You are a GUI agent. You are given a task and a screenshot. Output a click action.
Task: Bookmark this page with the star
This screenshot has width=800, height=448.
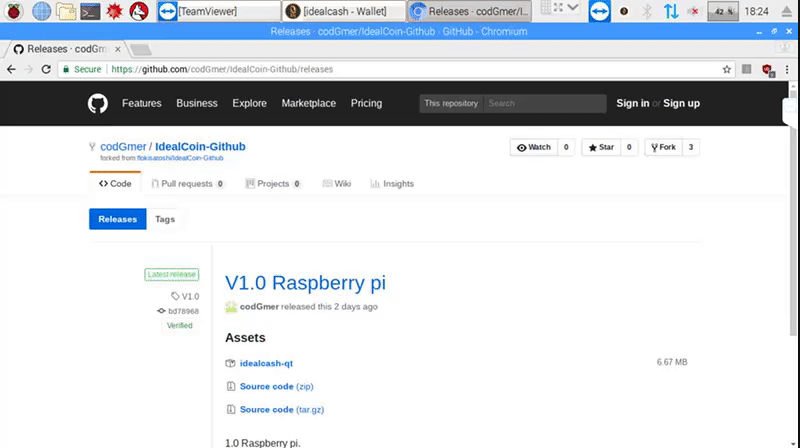pos(727,69)
